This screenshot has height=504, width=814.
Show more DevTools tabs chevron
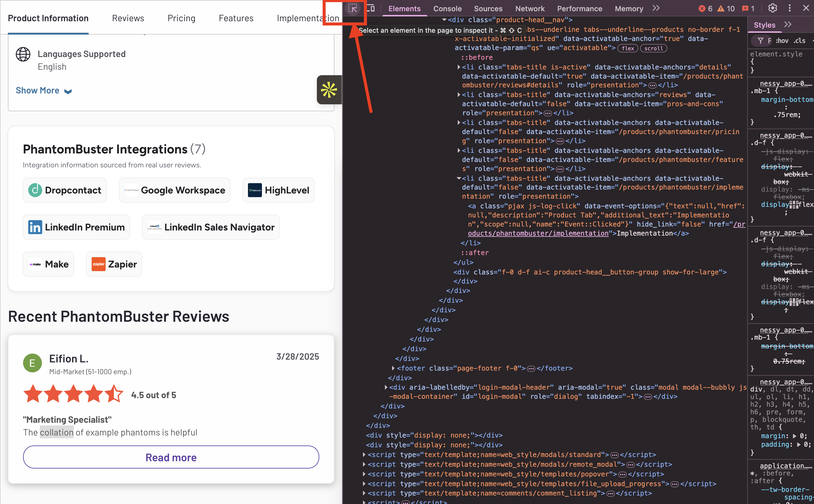656,8
